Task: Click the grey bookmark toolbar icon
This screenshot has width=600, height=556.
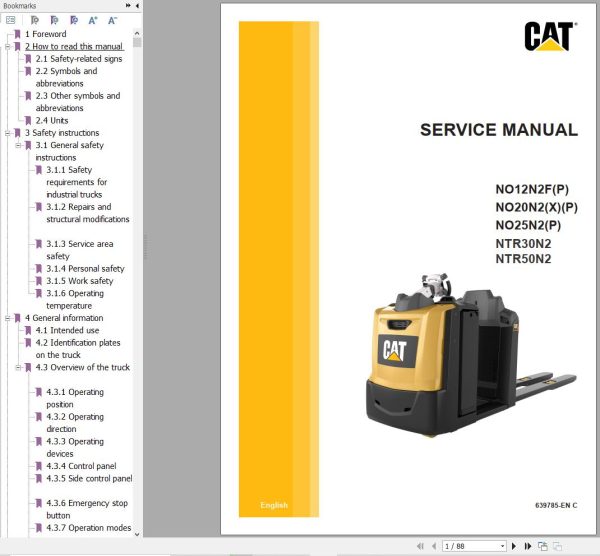Action: tap(34, 20)
